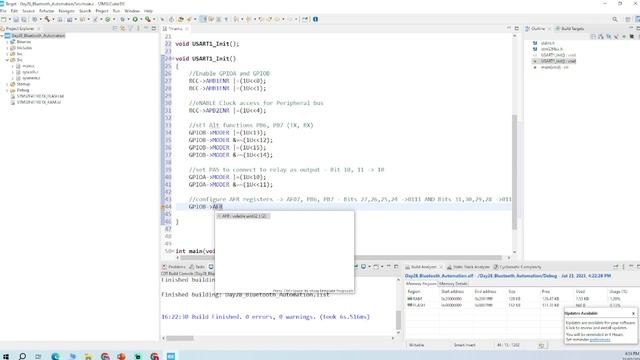Click the Save icon in the toolbar

point(16,19)
